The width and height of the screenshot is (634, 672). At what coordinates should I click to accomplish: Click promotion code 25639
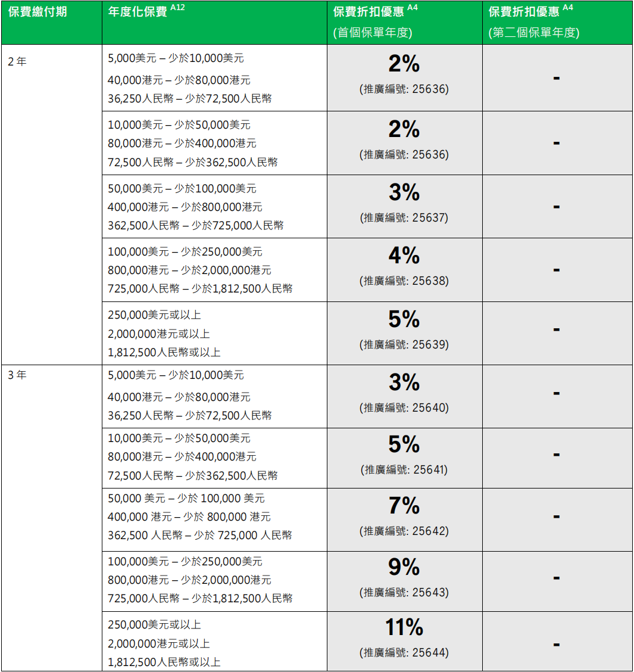pyautogui.click(x=430, y=344)
